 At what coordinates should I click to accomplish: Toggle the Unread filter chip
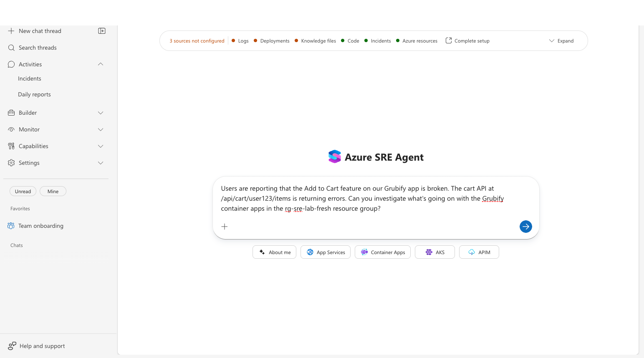(x=23, y=191)
